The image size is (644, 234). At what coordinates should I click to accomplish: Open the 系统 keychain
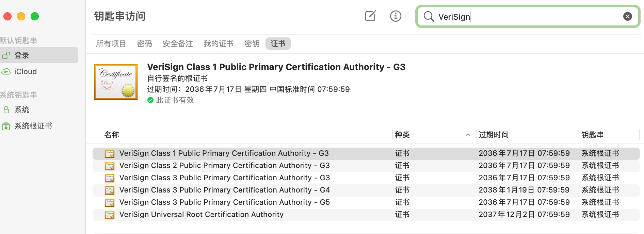pyautogui.click(x=22, y=110)
